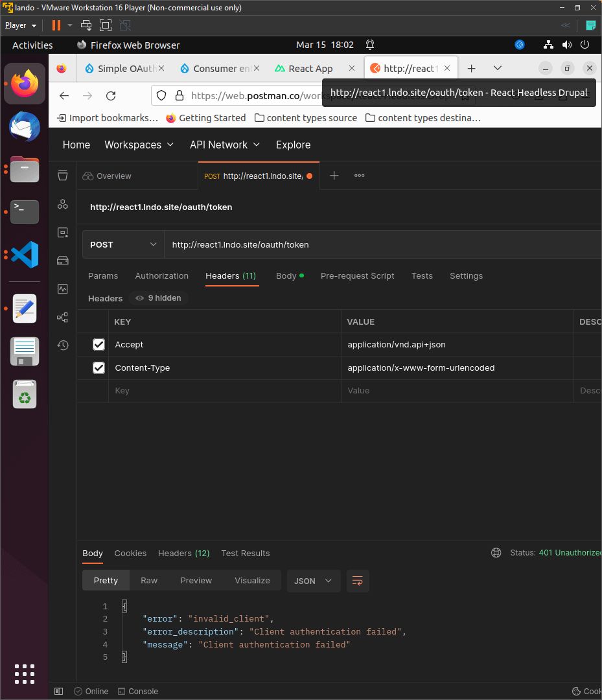
Task: Click the empty Key header field
Action: point(224,391)
